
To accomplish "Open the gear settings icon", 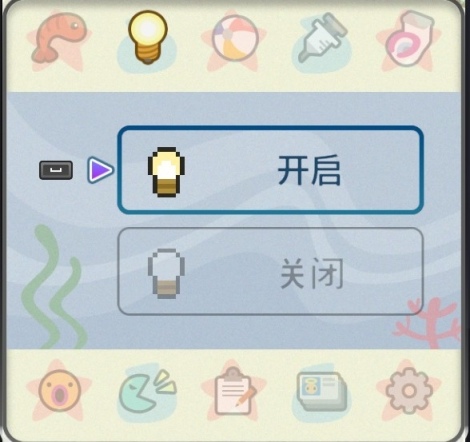I will (409, 391).
